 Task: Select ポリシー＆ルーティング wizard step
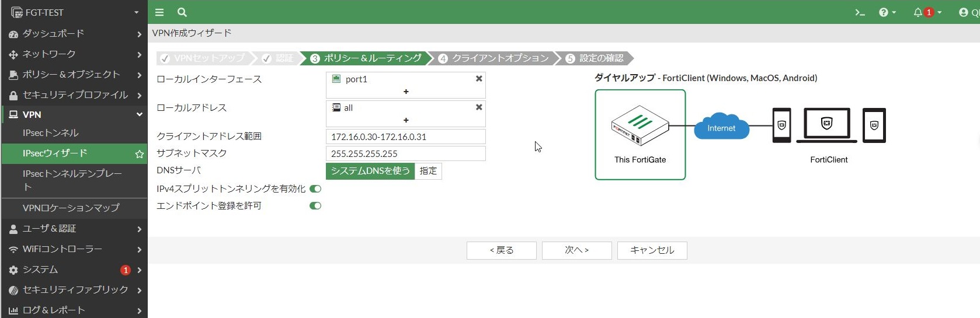pos(366,58)
